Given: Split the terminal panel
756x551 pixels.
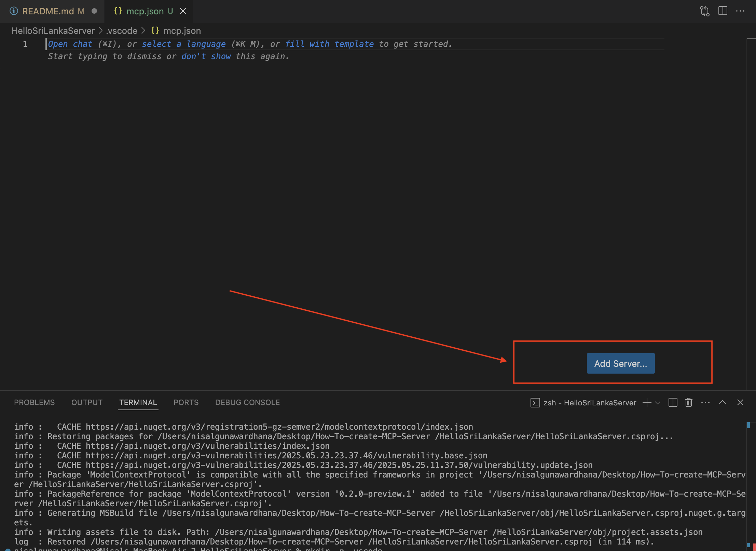Looking at the screenshot, I should (x=673, y=402).
